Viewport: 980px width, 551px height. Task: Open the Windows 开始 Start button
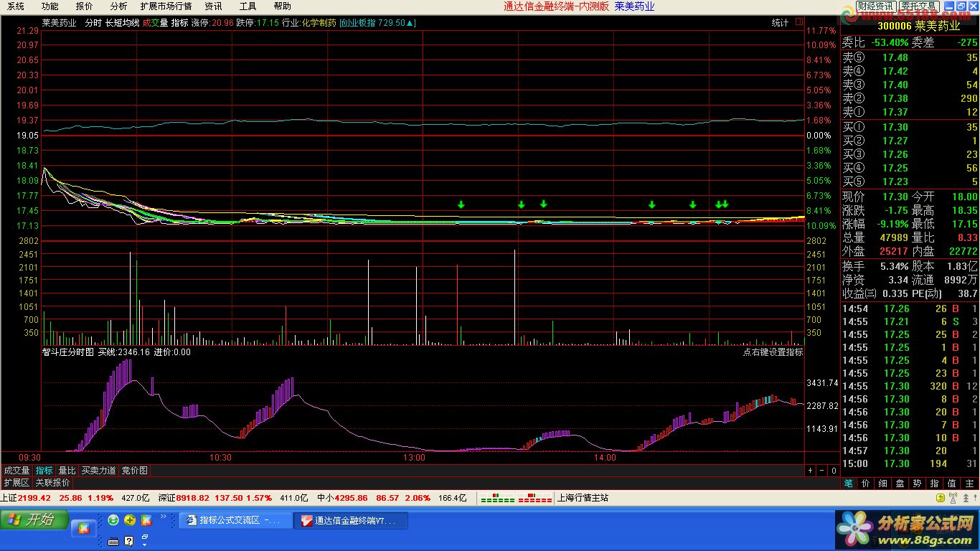pos(34,519)
